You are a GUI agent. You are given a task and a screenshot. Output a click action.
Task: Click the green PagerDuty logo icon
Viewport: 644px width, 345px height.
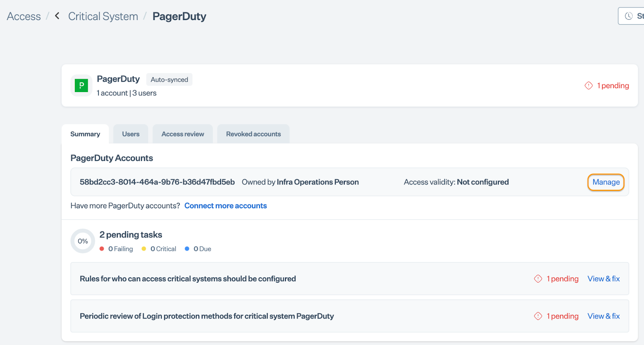coord(81,85)
